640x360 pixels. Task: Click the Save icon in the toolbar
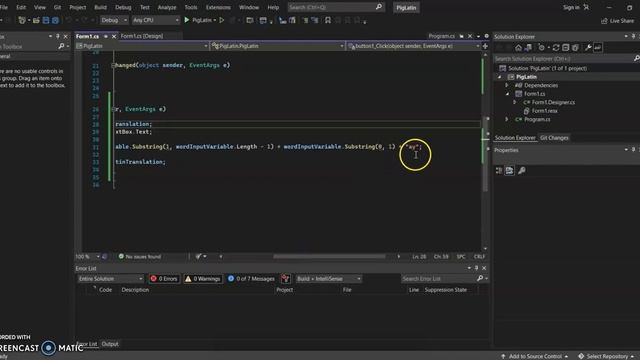pyautogui.click(x=46, y=20)
